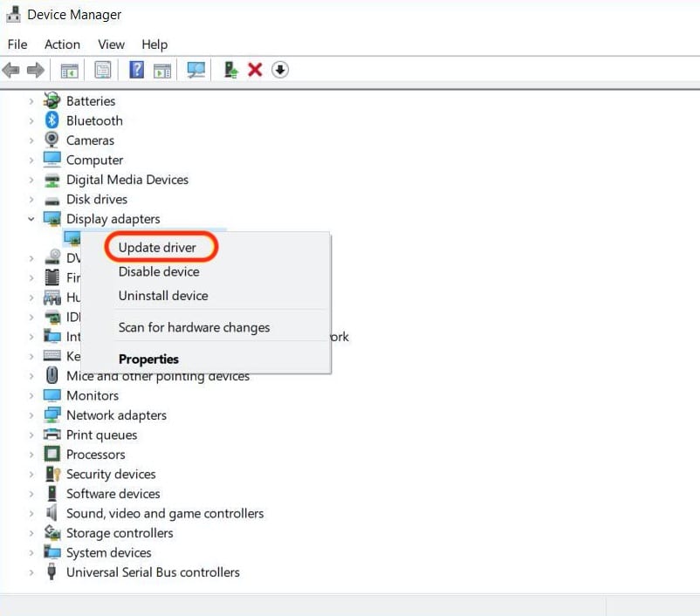Open the View menu
The height and width of the screenshot is (616, 700).
tap(111, 44)
